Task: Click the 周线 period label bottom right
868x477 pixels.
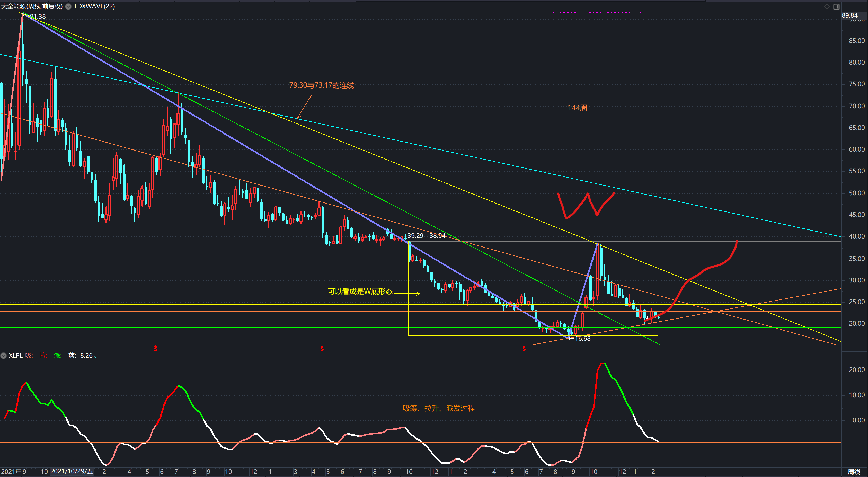Action: (854, 471)
